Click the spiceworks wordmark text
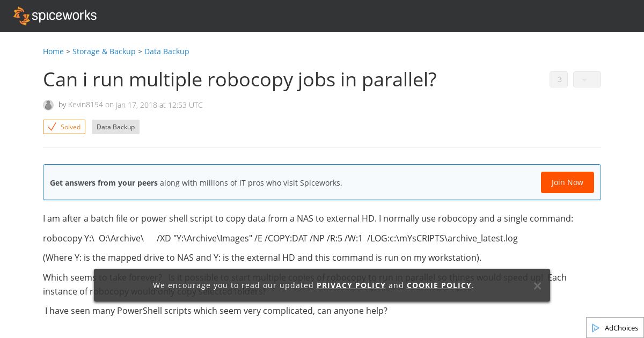The width and height of the screenshot is (644, 338). [x=64, y=16]
